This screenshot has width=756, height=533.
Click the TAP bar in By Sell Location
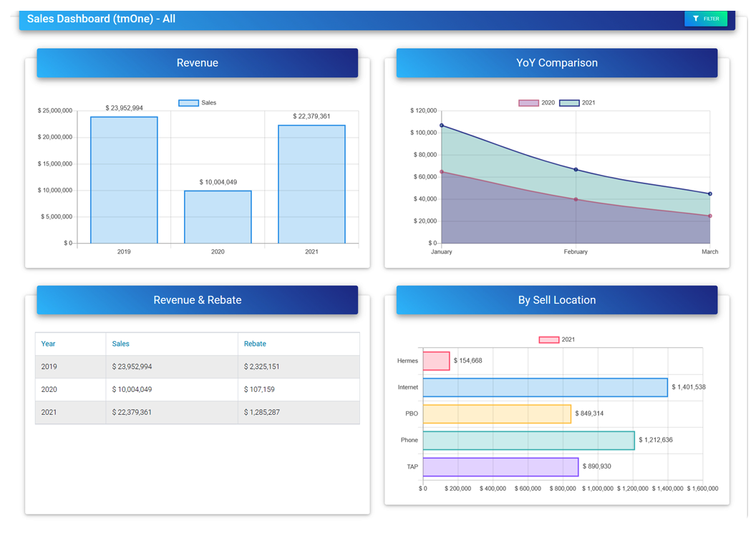point(501,466)
